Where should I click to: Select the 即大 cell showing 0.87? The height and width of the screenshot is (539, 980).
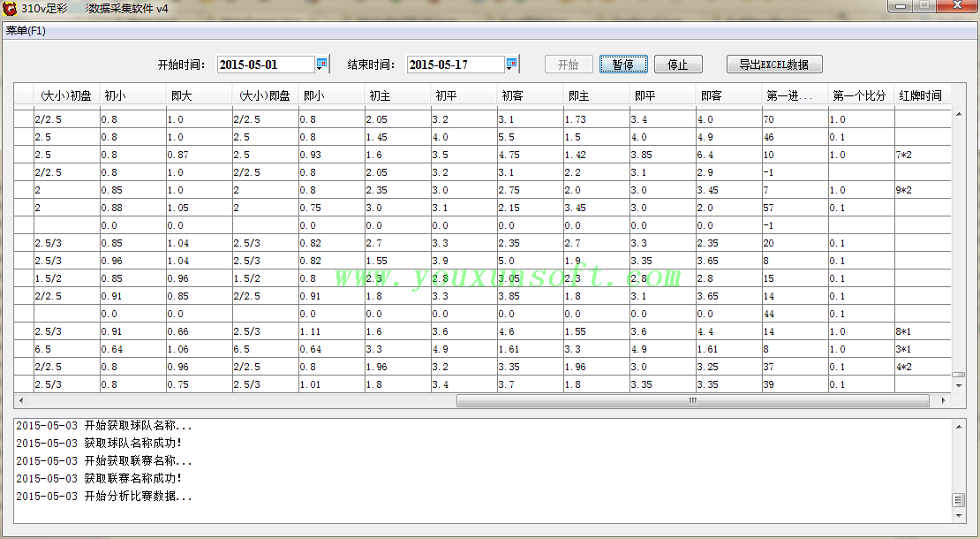[200, 155]
